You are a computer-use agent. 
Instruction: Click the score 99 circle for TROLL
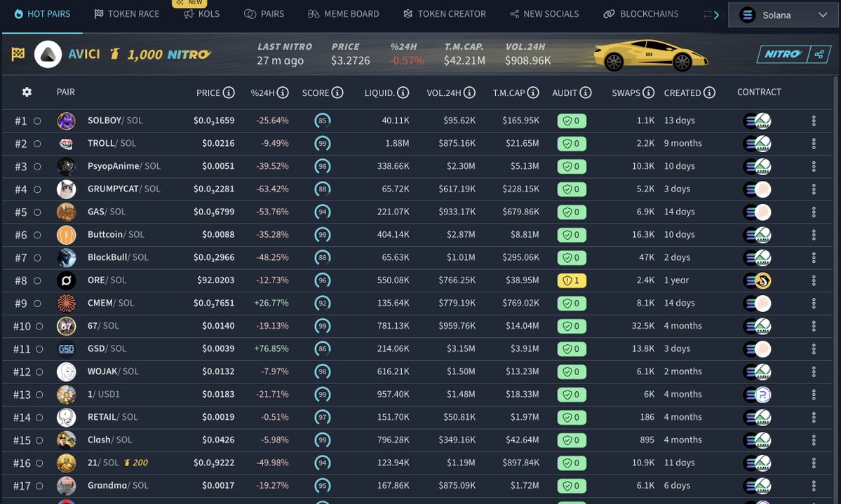pyautogui.click(x=323, y=143)
